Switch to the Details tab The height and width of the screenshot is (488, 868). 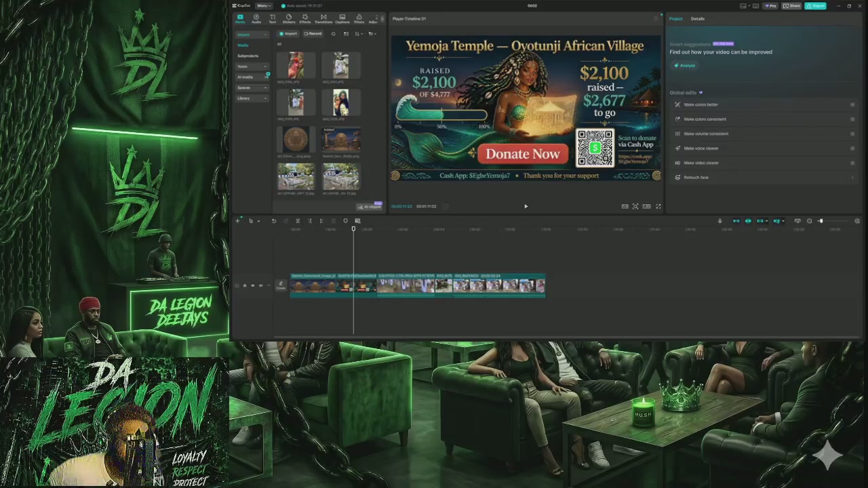click(698, 19)
